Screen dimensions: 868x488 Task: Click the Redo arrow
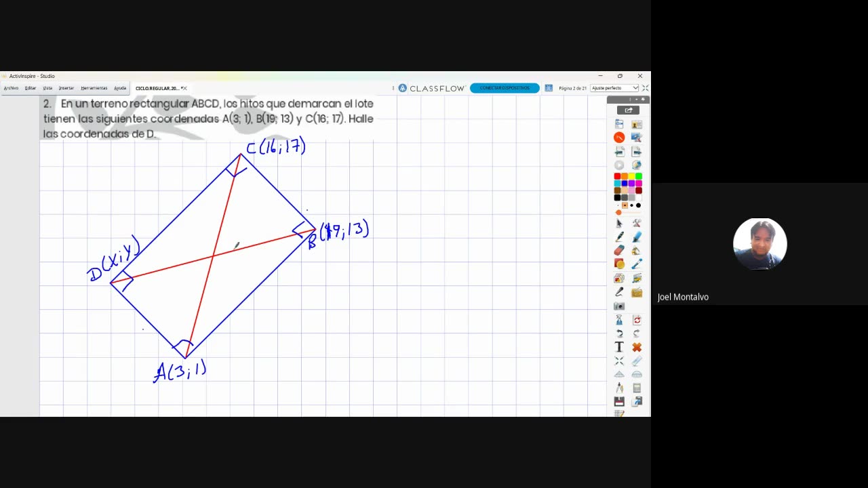(637, 333)
